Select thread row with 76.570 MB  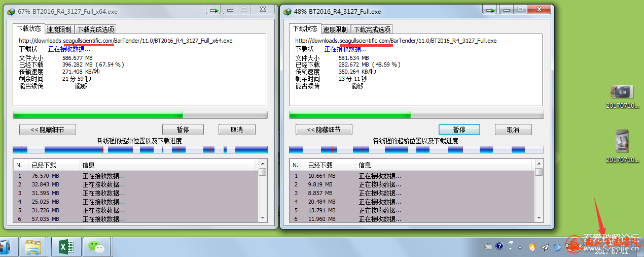[x=135, y=176]
